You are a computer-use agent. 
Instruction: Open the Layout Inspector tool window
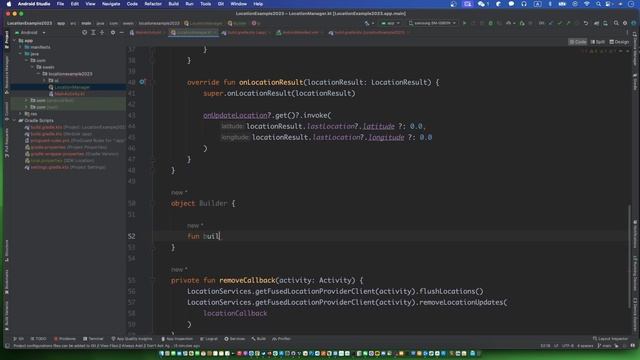[610, 339]
